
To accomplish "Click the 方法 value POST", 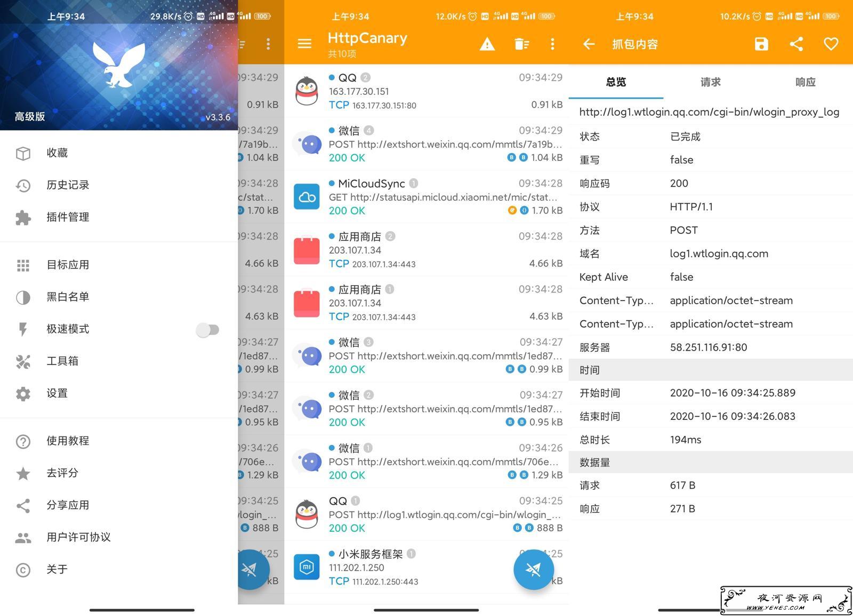I will click(x=683, y=230).
